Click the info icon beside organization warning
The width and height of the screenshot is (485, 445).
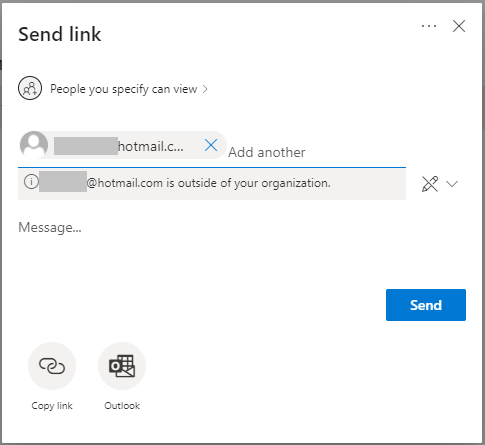tap(31, 182)
